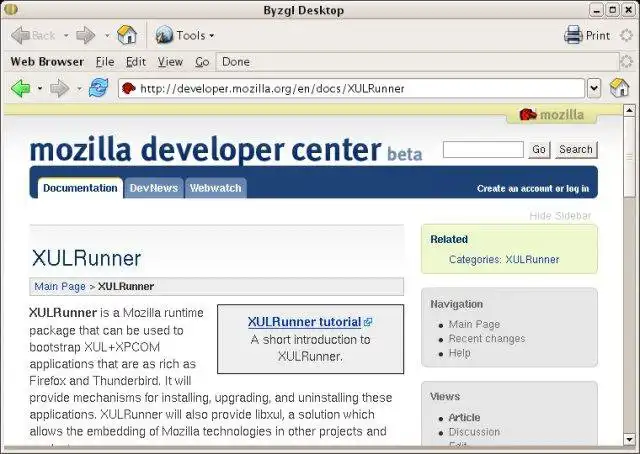Click the throbber icon beside the Done status

pos(627,62)
